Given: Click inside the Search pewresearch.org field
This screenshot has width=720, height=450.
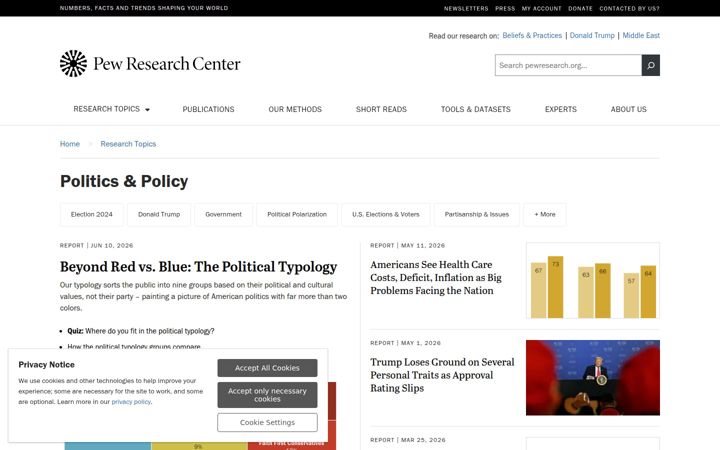Looking at the screenshot, I should (568, 65).
